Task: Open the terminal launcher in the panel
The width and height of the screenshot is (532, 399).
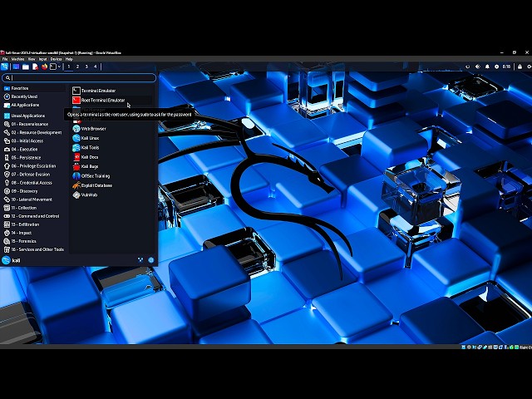Action: [53, 66]
